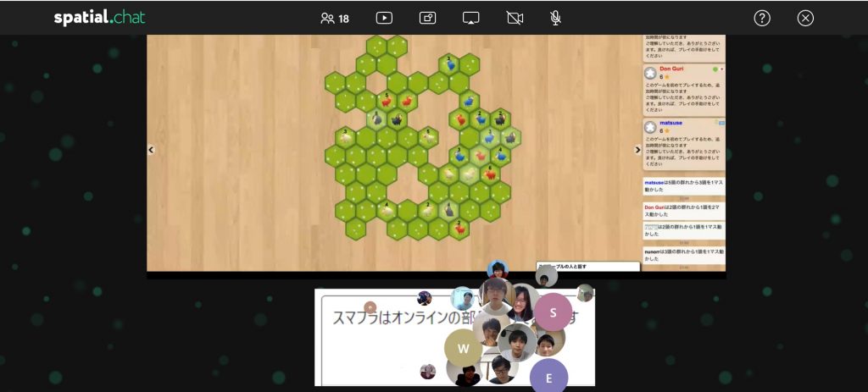Image resolution: width=868 pixels, height=392 pixels.
Task: Leave the room with the X icon
Action: pyautogui.click(x=805, y=19)
